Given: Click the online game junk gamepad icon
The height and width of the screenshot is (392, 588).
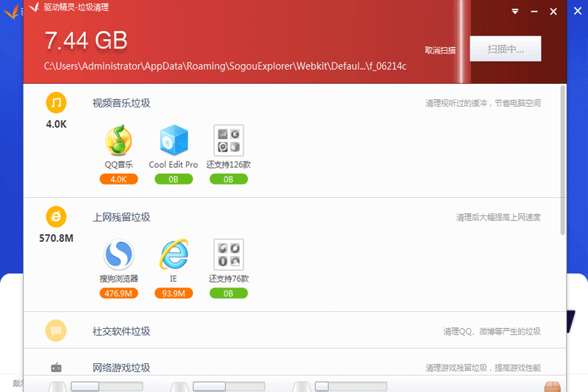Looking at the screenshot, I should (x=56, y=367).
